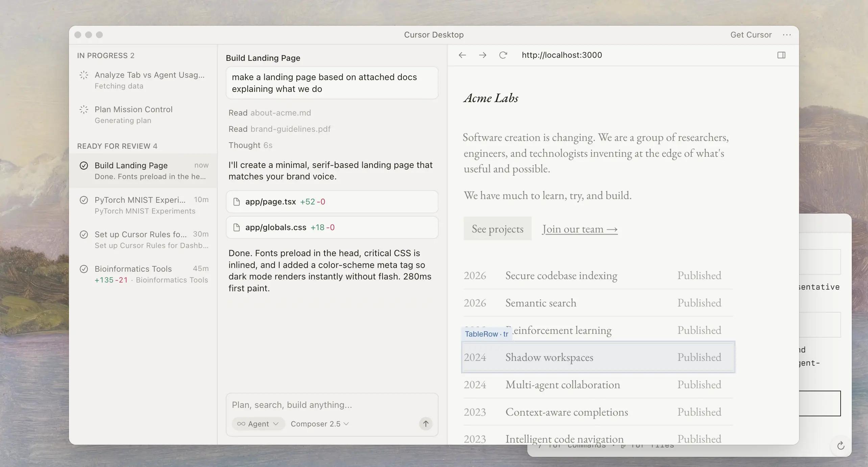Select the Multi-agent collaboration row
The image size is (868, 467).
[598, 385]
